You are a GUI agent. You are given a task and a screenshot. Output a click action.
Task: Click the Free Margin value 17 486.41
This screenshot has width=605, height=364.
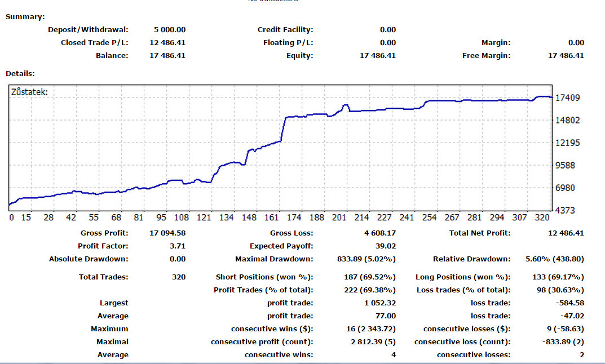point(566,56)
